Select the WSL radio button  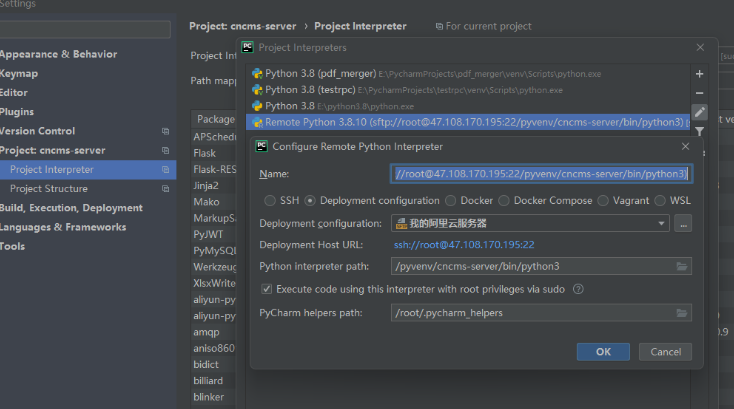pyautogui.click(x=660, y=201)
